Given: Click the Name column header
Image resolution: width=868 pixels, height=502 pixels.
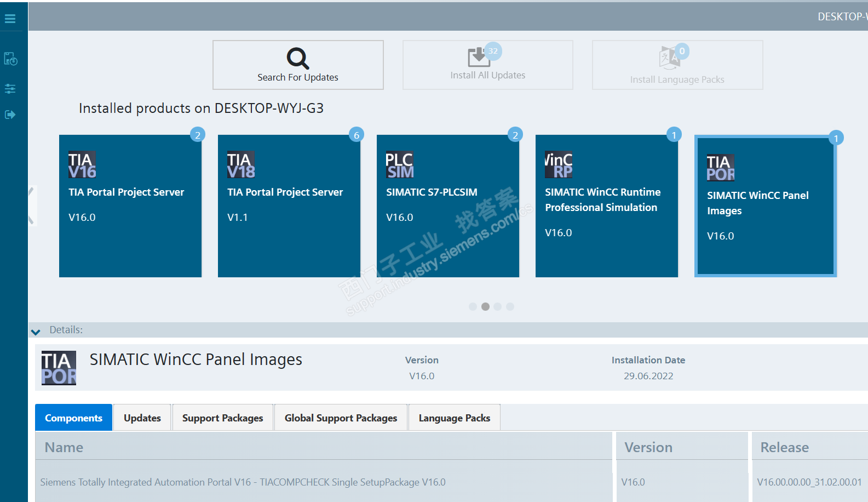Looking at the screenshot, I should [324, 446].
